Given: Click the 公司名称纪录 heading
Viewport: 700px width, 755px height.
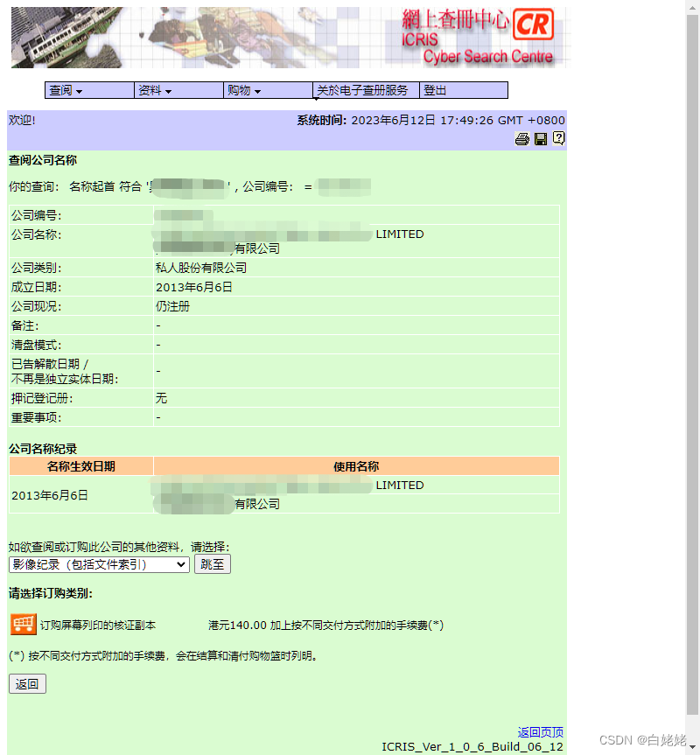Looking at the screenshot, I should coord(43,449).
